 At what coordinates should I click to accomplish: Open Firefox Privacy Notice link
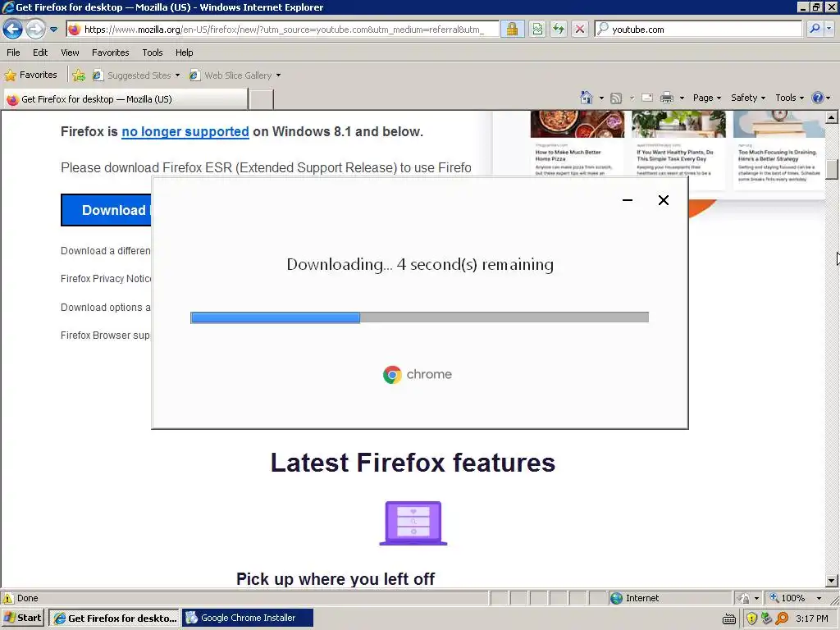point(106,279)
